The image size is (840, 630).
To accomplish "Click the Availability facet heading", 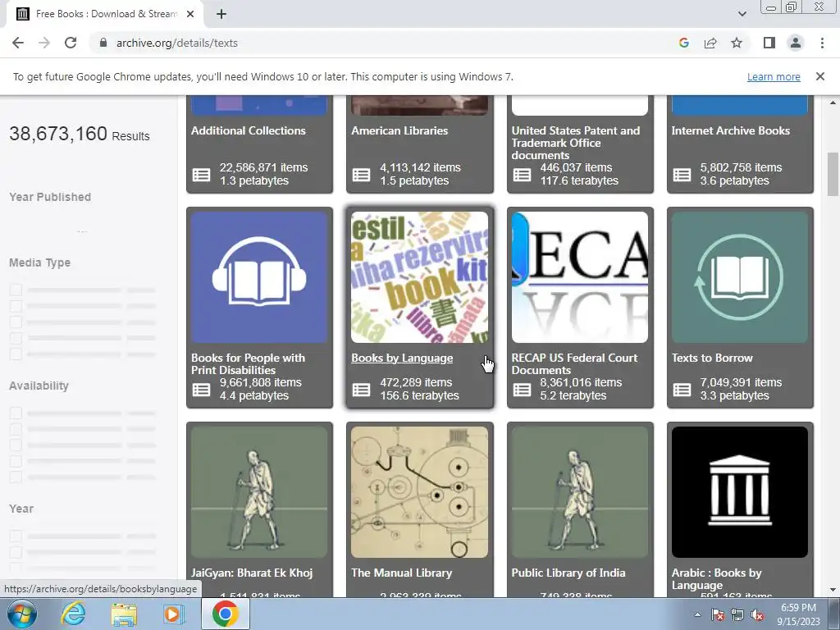I will 39,386.
